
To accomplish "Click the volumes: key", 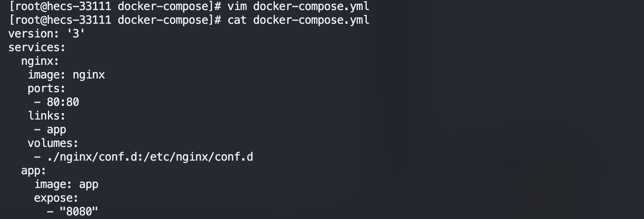I will (53, 143).
